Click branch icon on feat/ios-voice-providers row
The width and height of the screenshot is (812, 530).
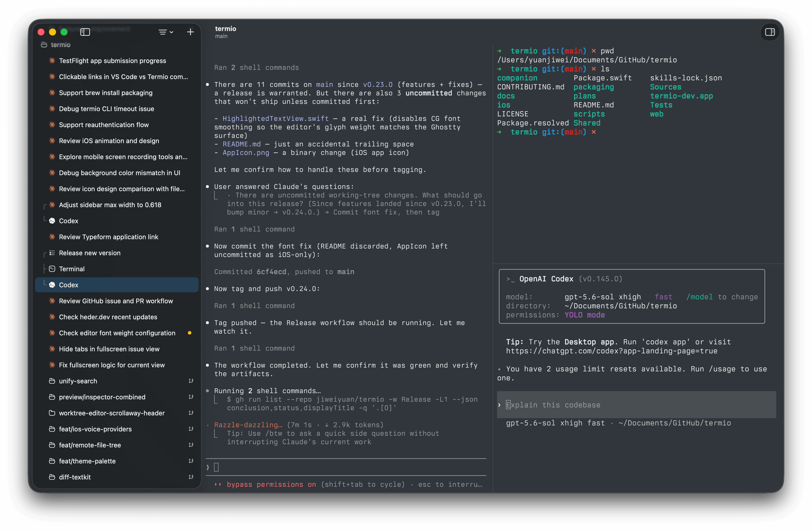pos(191,429)
